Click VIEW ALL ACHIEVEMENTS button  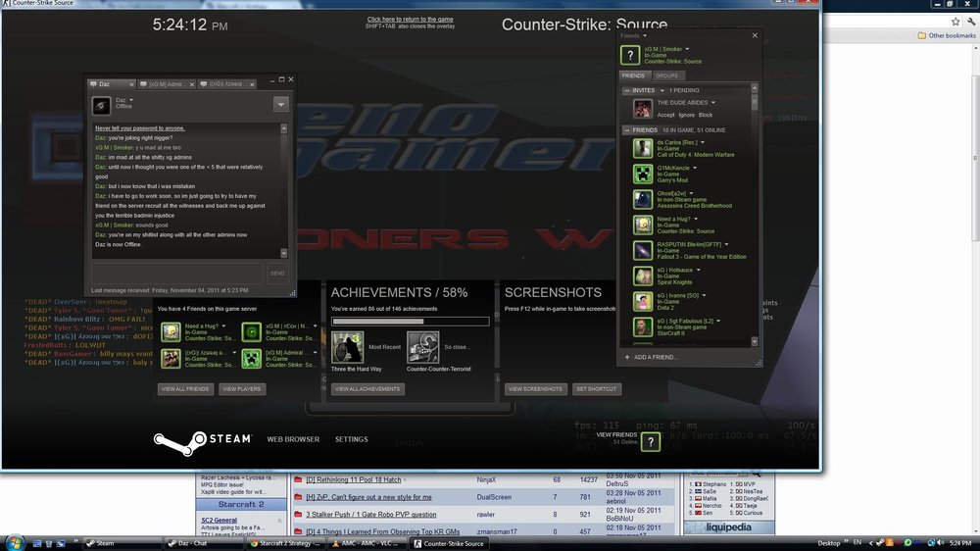click(367, 389)
